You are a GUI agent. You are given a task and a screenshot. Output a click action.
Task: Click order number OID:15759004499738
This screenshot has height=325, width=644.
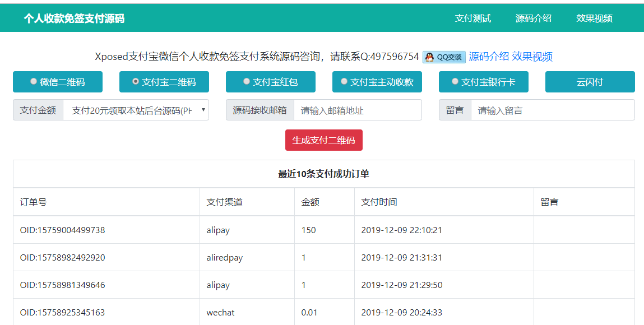[x=62, y=230]
